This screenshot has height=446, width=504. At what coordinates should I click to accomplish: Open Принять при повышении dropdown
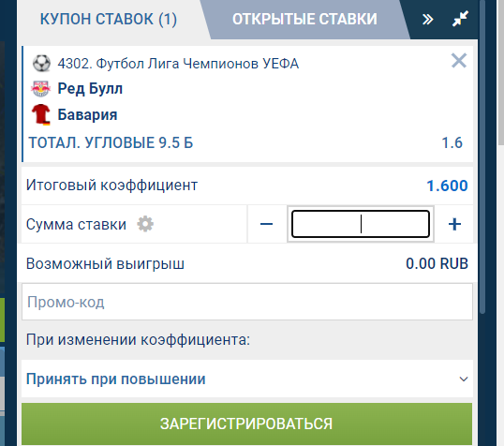[247, 379]
